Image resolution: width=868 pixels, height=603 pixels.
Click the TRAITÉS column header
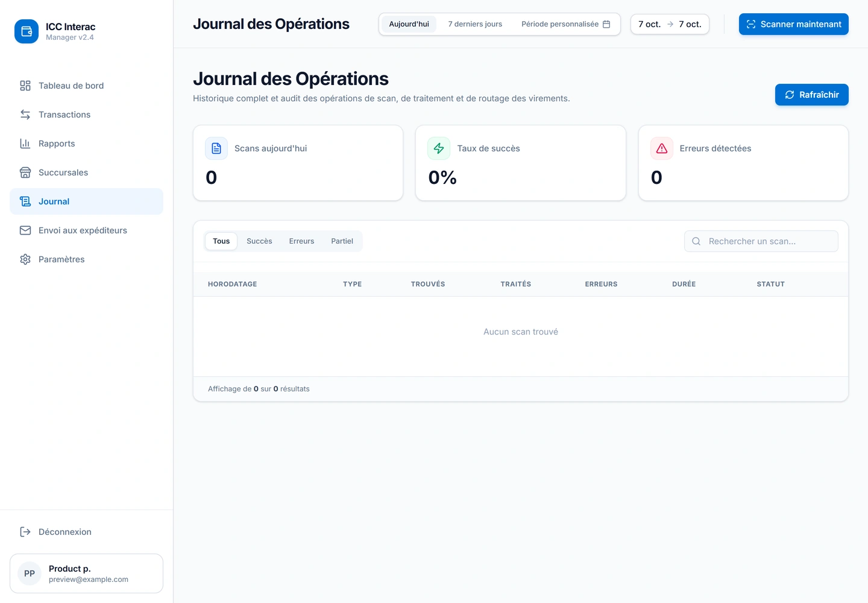click(516, 284)
